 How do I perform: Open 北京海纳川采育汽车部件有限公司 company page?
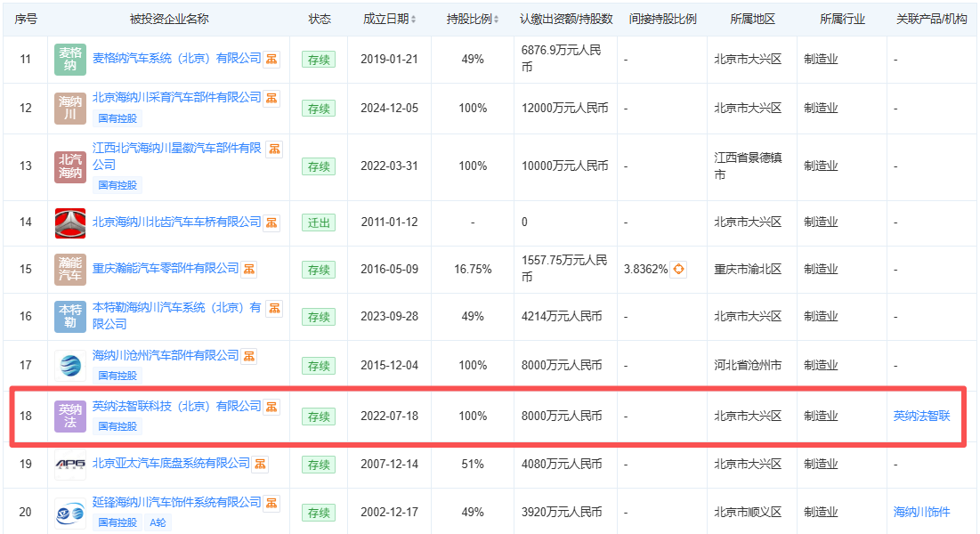click(177, 98)
